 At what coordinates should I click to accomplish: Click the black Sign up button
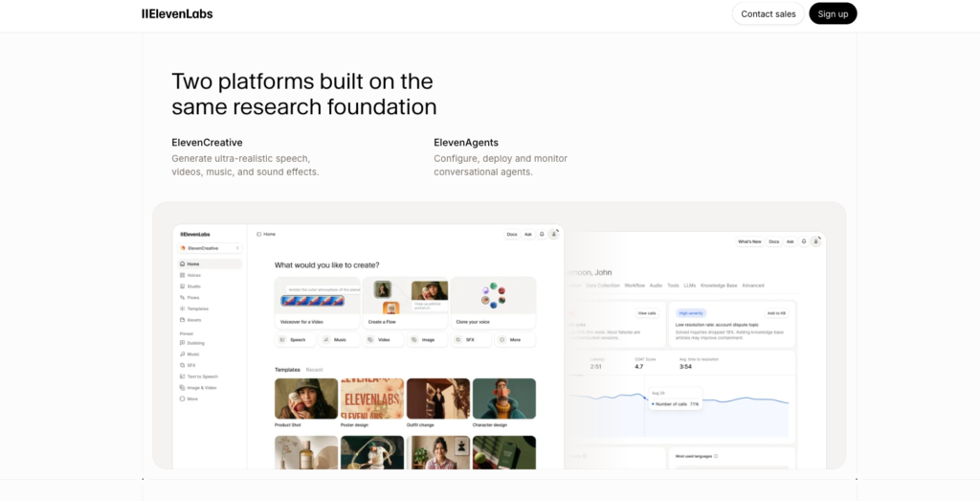pos(833,13)
